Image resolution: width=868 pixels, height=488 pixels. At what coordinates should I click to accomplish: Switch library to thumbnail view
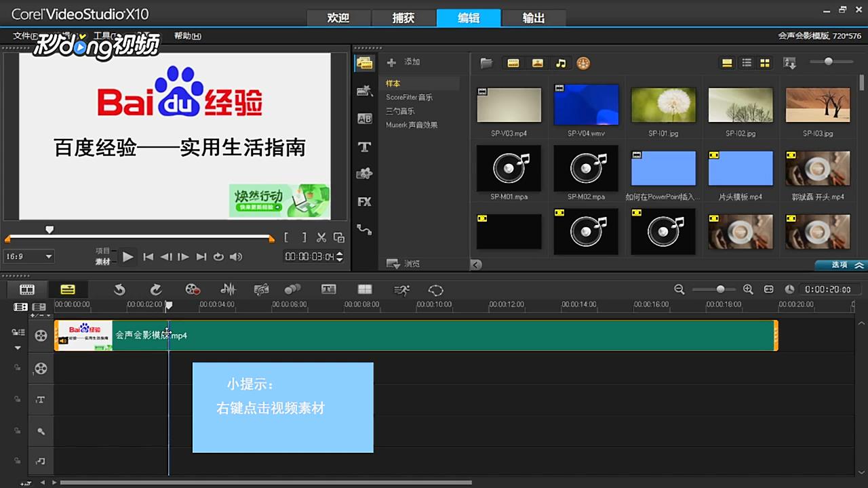[765, 63]
